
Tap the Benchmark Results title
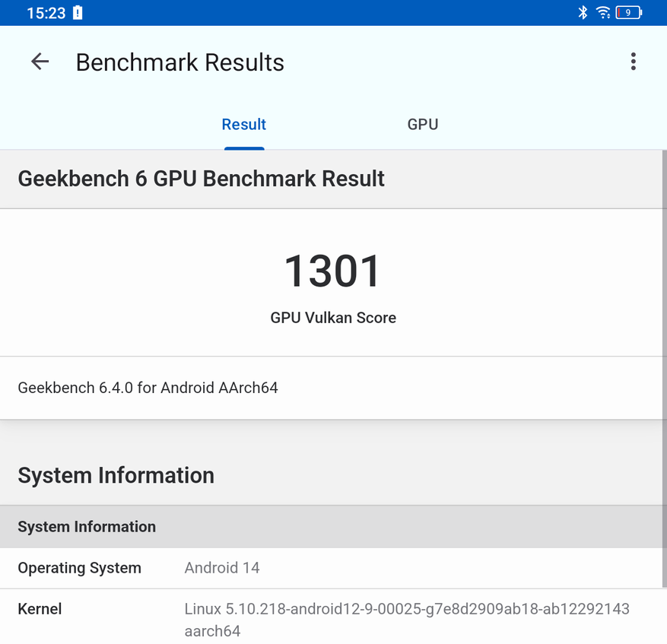tap(180, 62)
